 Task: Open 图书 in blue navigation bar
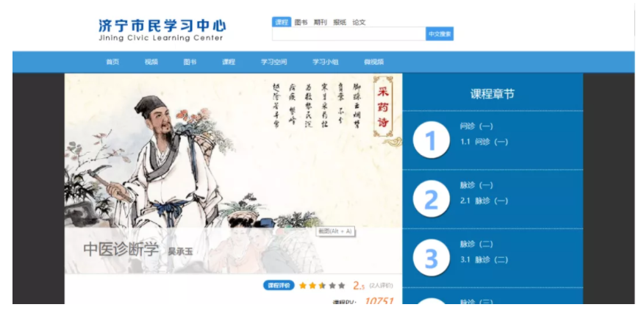190,62
